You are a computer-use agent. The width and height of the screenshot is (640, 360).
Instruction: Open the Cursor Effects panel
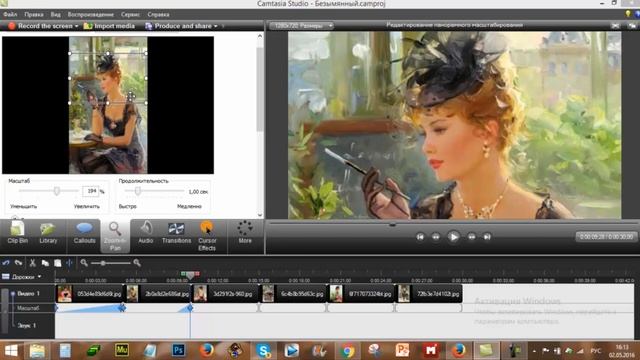click(207, 236)
